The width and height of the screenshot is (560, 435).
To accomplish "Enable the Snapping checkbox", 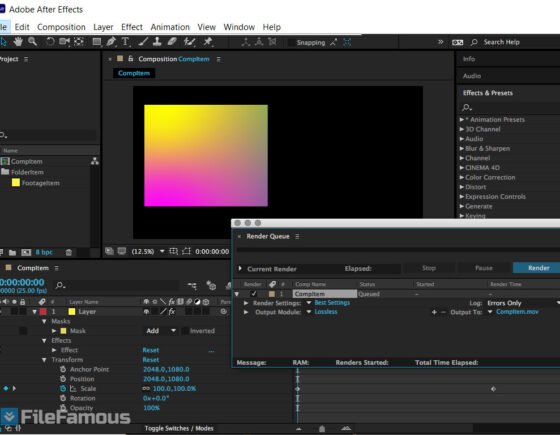I will pos(291,42).
